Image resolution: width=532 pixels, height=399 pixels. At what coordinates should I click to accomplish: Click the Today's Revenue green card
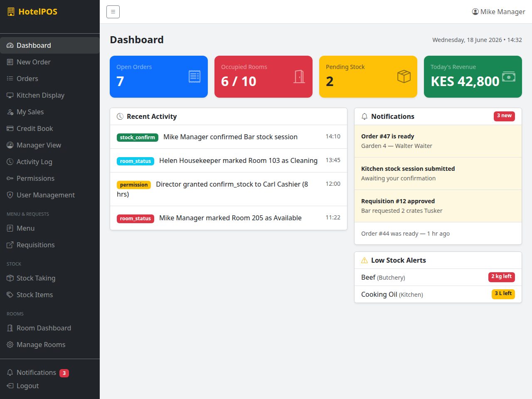[x=473, y=76]
